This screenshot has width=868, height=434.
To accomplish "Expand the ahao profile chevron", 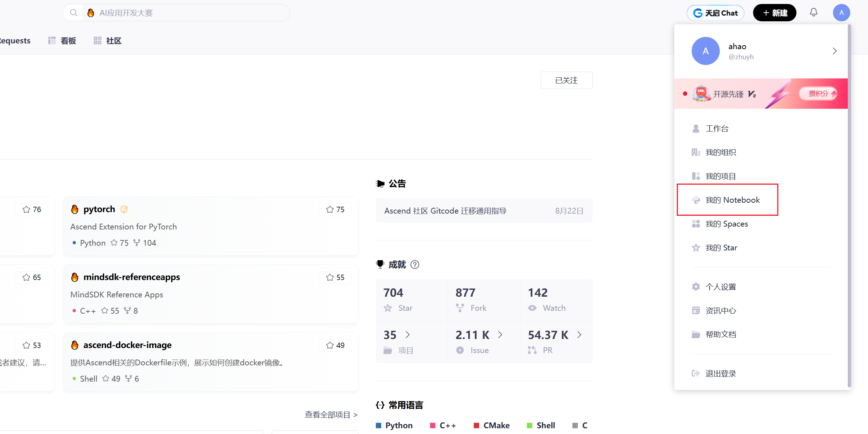I will 834,51.
